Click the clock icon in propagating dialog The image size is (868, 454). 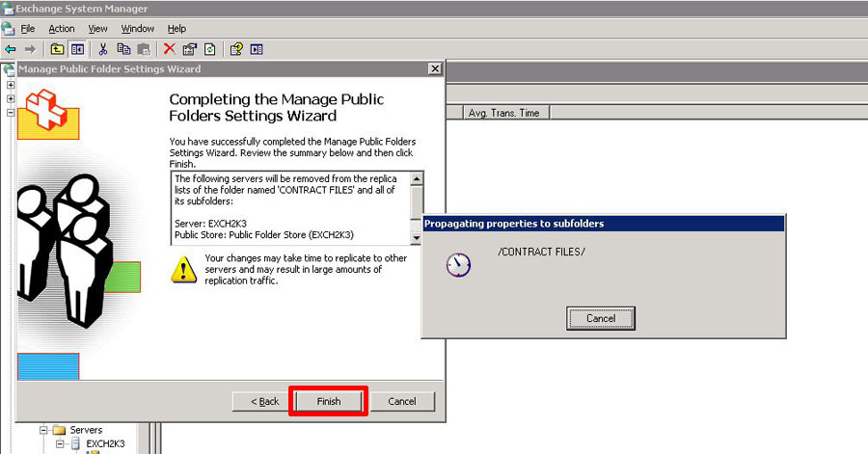[x=458, y=265]
